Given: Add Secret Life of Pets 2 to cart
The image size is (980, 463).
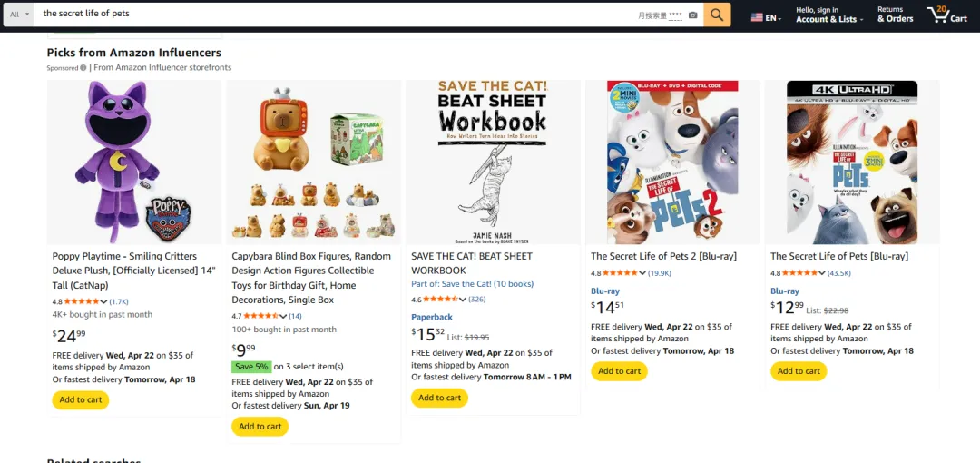Looking at the screenshot, I should 620,370.
